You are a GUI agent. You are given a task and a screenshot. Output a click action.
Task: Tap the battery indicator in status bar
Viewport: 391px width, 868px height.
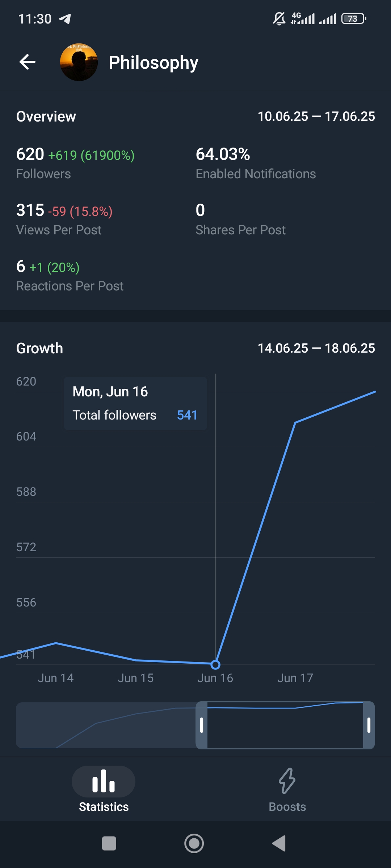coord(354,18)
